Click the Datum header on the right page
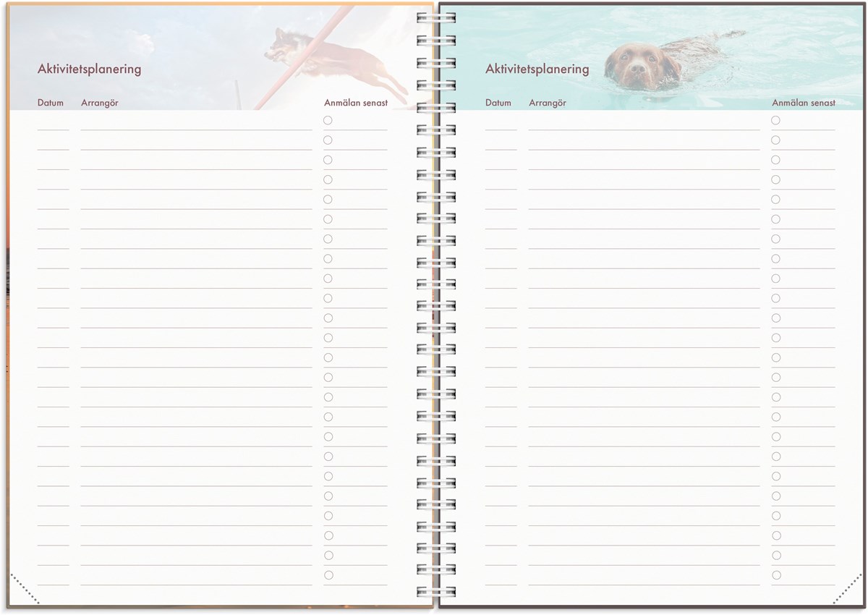This screenshot has width=868, height=615. [x=498, y=103]
